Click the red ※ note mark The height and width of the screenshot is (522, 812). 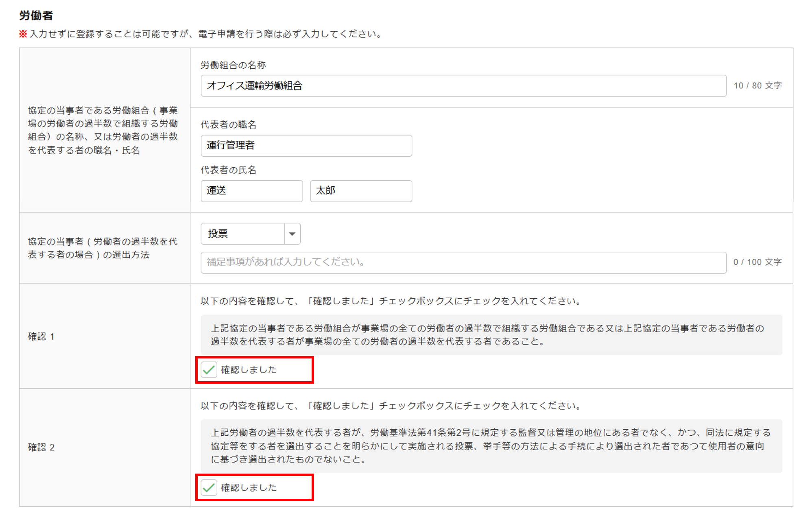point(23,34)
